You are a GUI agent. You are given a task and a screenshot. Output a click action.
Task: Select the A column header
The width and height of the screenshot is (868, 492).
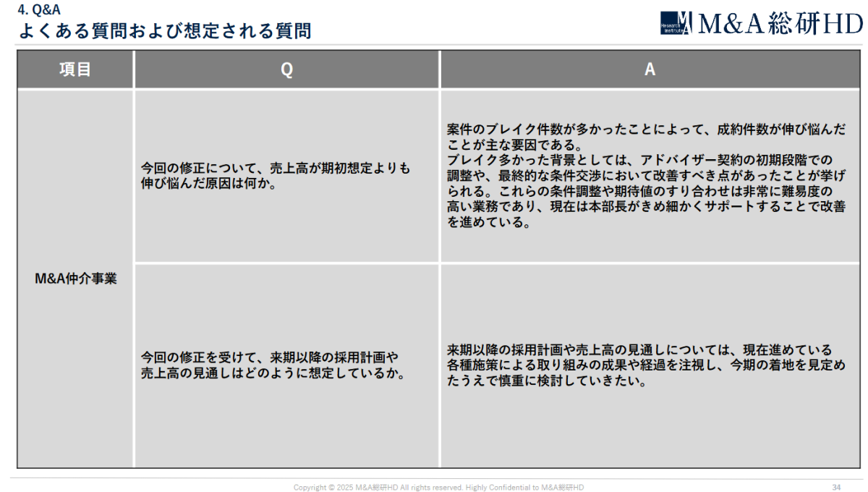(x=650, y=69)
